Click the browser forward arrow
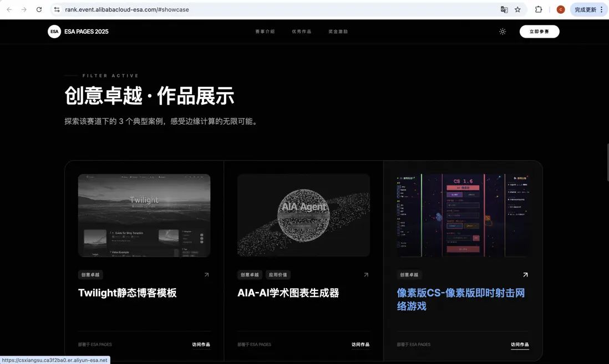Image resolution: width=609 pixels, height=364 pixels. (x=24, y=10)
